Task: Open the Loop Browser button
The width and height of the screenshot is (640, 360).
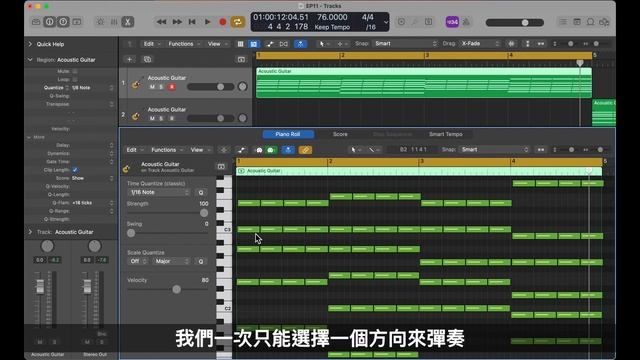Action: (591, 22)
